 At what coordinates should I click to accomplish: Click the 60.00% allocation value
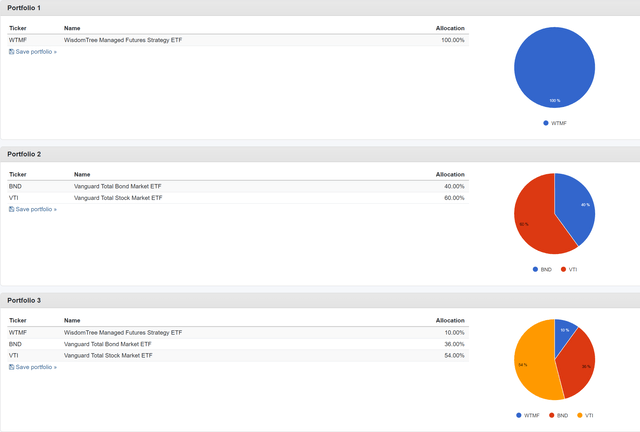(454, 198)
